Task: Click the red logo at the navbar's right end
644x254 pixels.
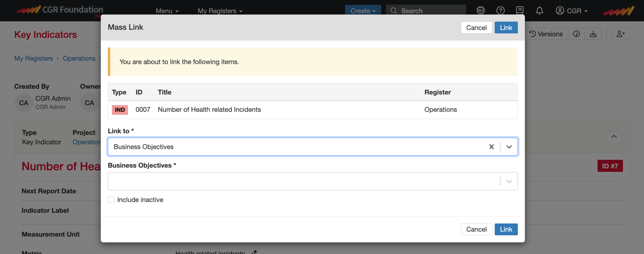Action: (619, 10)
